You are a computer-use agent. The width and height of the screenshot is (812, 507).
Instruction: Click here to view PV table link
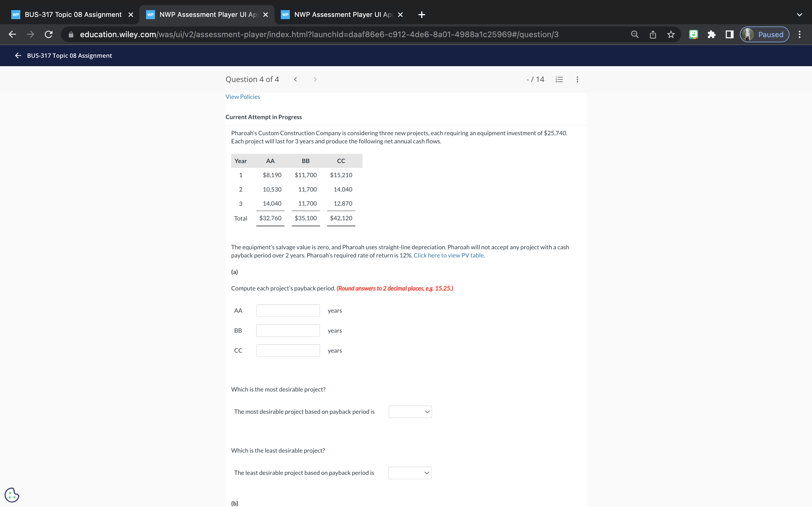pyautogui.click(x=449, y=255)
